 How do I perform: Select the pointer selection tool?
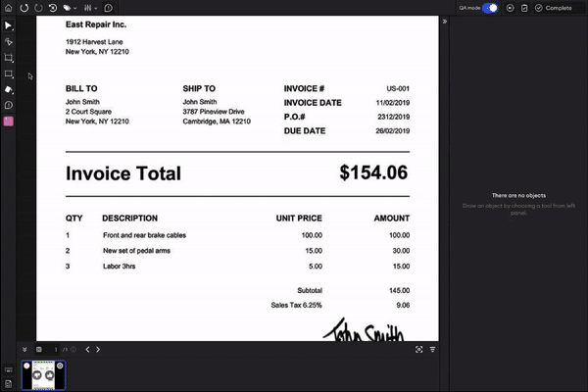(8, 25)
